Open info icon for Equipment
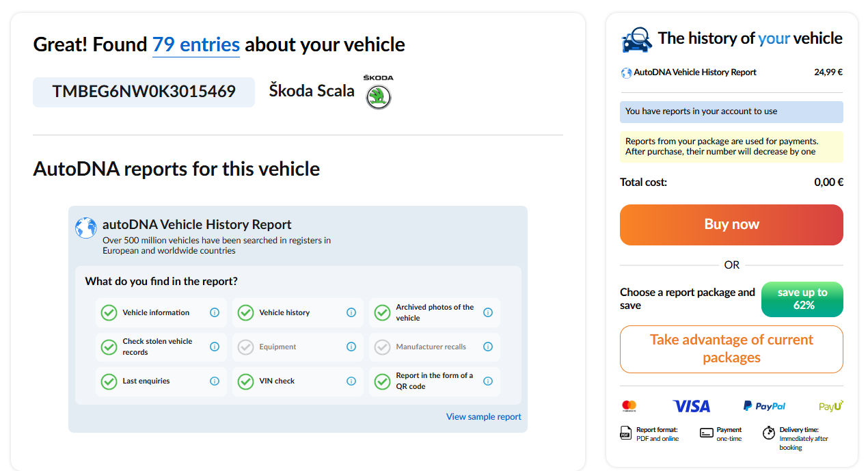This screenshot has width=868, height=471. coord(351,347)
